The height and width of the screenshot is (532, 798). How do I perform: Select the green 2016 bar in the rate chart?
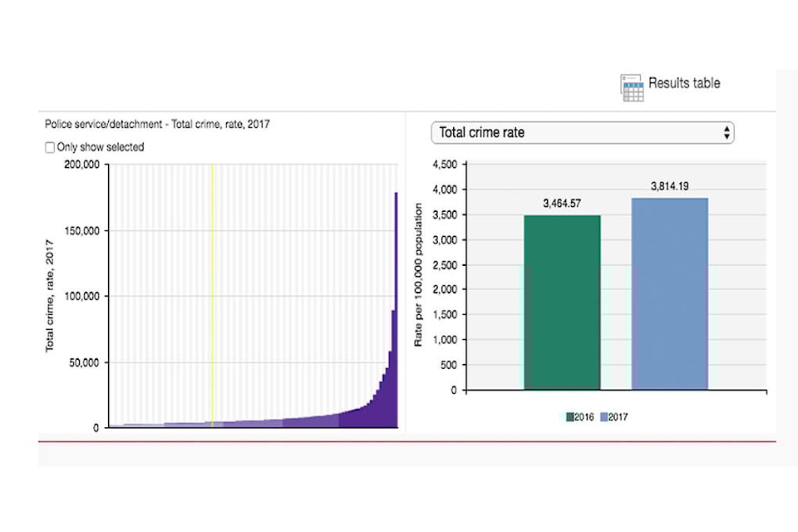pyautogui.click(x=562, y=303)
